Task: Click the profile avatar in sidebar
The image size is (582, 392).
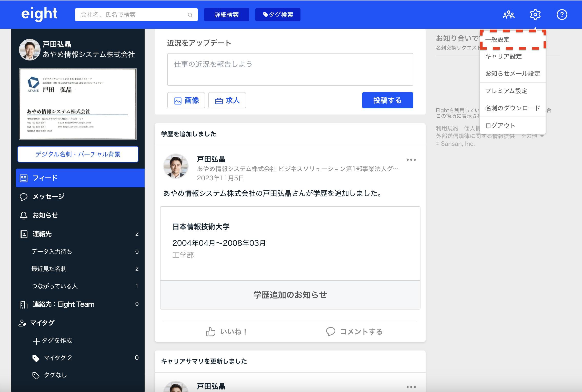Action: (30, 49)
